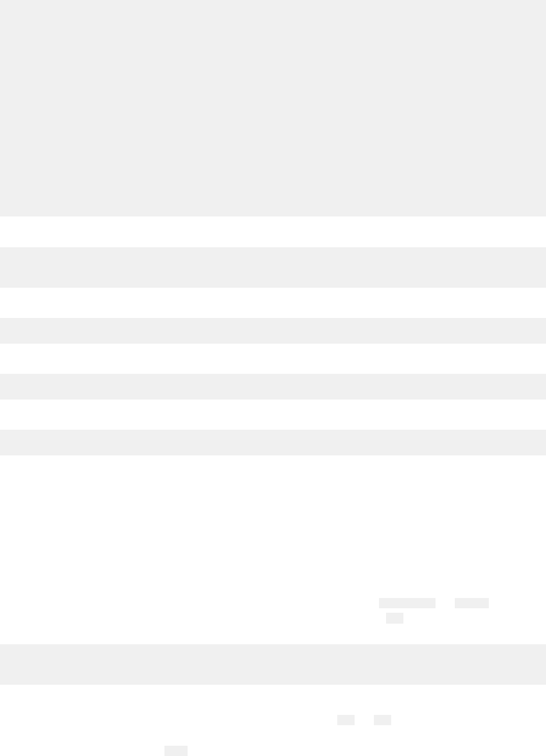This screenshot has width=546, height=756.
Task: Click the white gap between the tall and first thin bar
Action: (x=273, y=303)
